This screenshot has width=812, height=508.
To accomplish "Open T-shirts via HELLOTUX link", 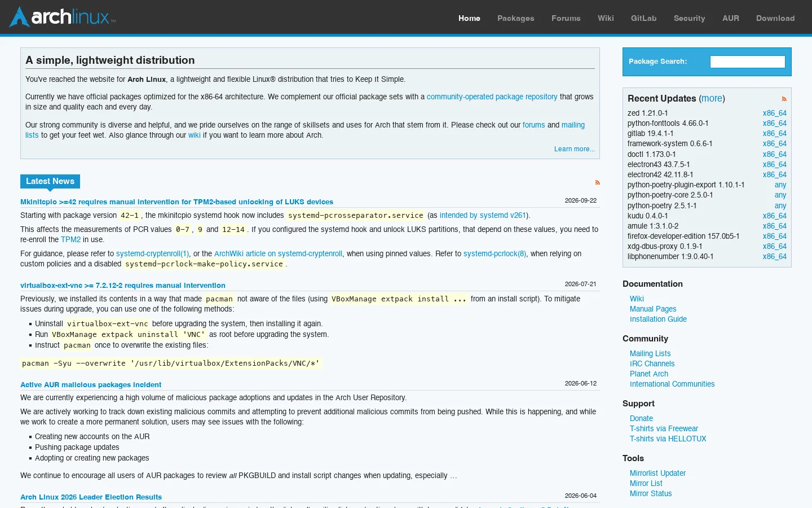I will (668, 439).
